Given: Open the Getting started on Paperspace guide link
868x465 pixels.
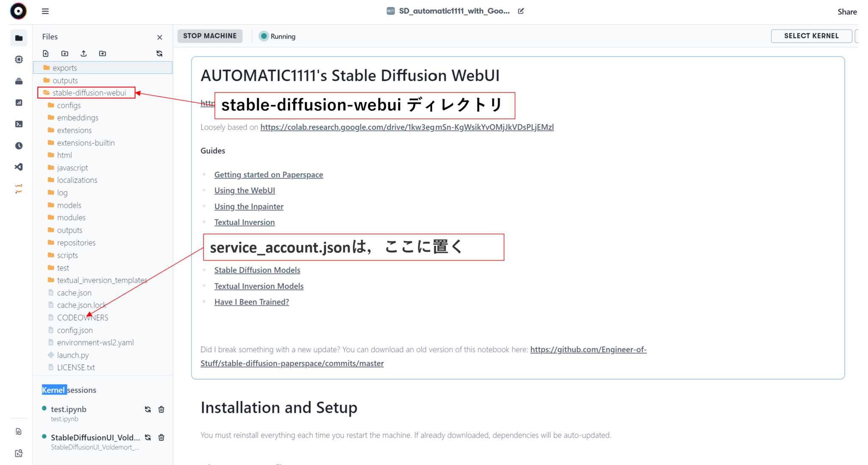Looking at the screenshot, I should coord(269,174).
